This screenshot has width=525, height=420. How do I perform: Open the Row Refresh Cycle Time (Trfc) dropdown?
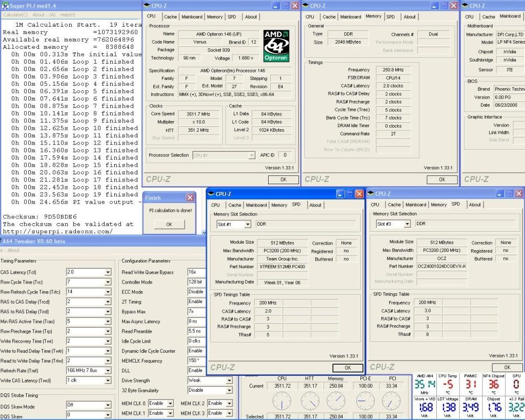coord(108,292)
